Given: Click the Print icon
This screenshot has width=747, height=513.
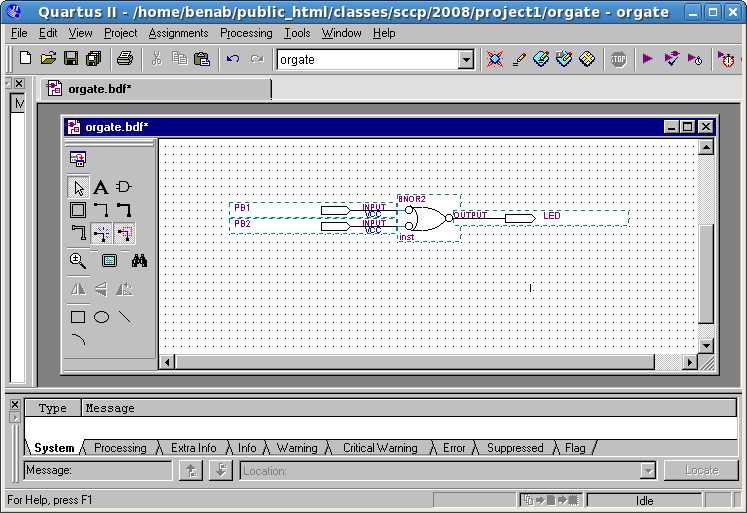Looking at the screenshot, I should pos(125,59).
